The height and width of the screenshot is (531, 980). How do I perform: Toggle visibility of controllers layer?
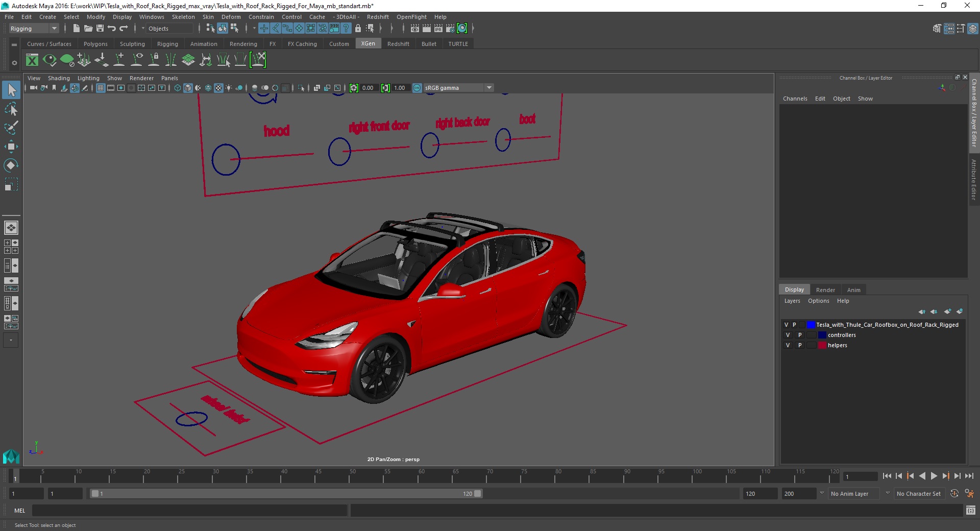click(788, 335)
